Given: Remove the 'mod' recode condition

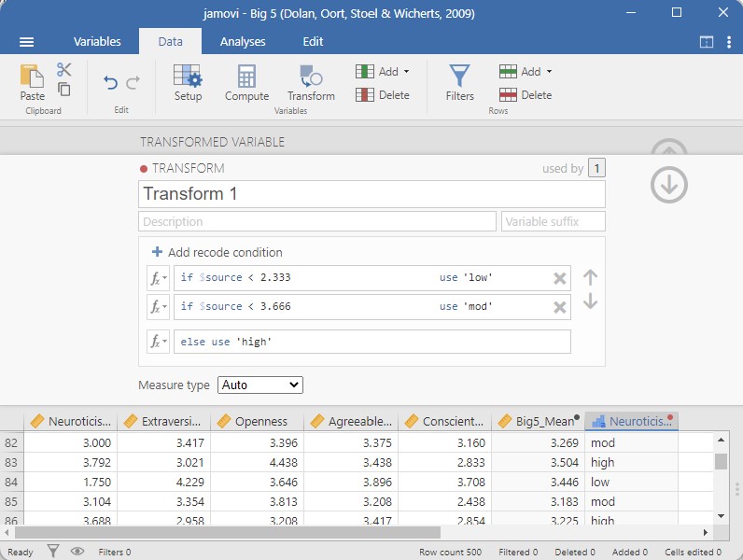Looking at the screenshot, I should (560, 307).
